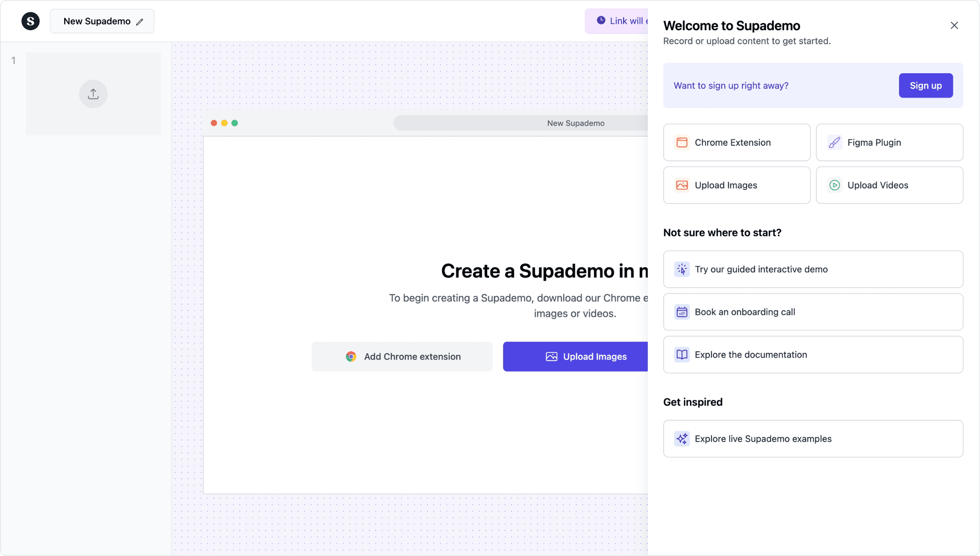980x556 pixels.
Task: Select the sparkles icon near live examples
Action: coord(682,438)
